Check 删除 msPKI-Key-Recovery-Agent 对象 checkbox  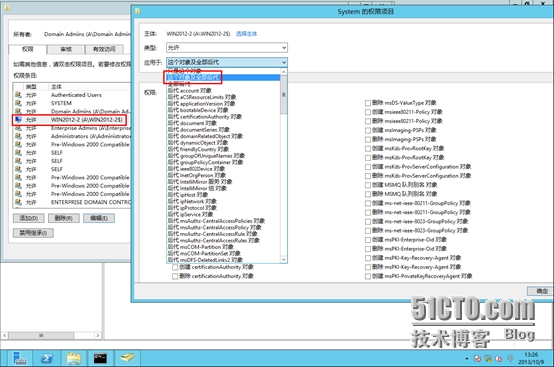coord(368,267)
